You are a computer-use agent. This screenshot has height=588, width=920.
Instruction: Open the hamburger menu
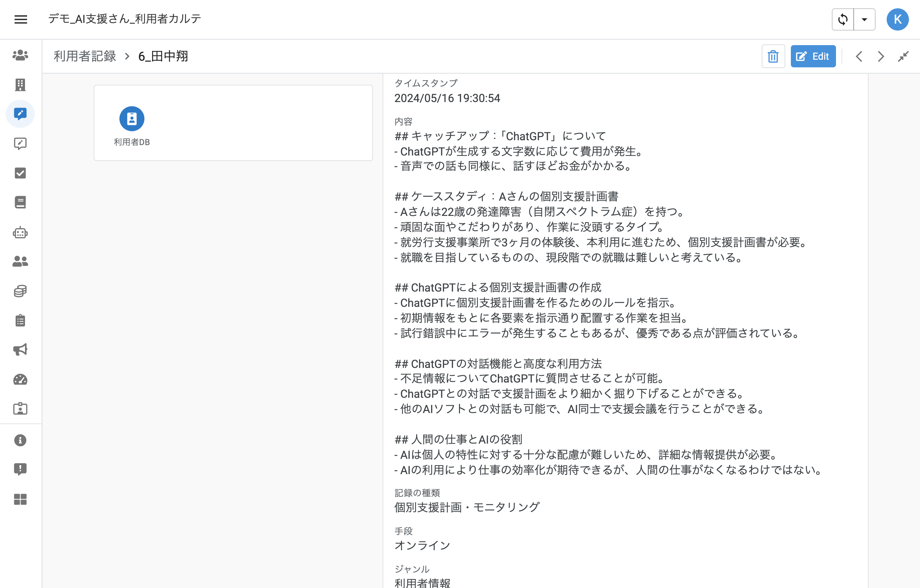20,19
